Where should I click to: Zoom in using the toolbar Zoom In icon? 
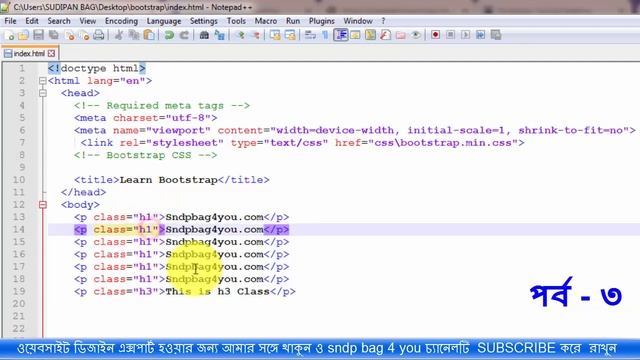click(x=240, y=36)
